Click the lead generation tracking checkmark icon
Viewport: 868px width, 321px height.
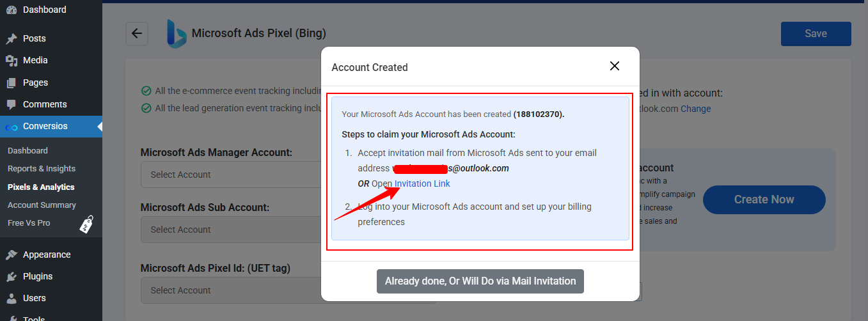146,108
